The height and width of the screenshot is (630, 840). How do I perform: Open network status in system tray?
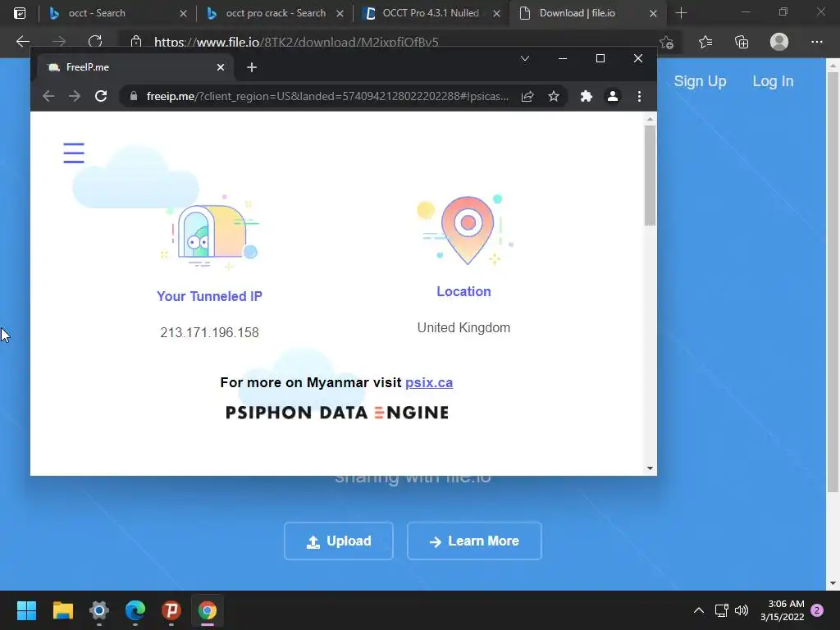[x=721, y=610]
